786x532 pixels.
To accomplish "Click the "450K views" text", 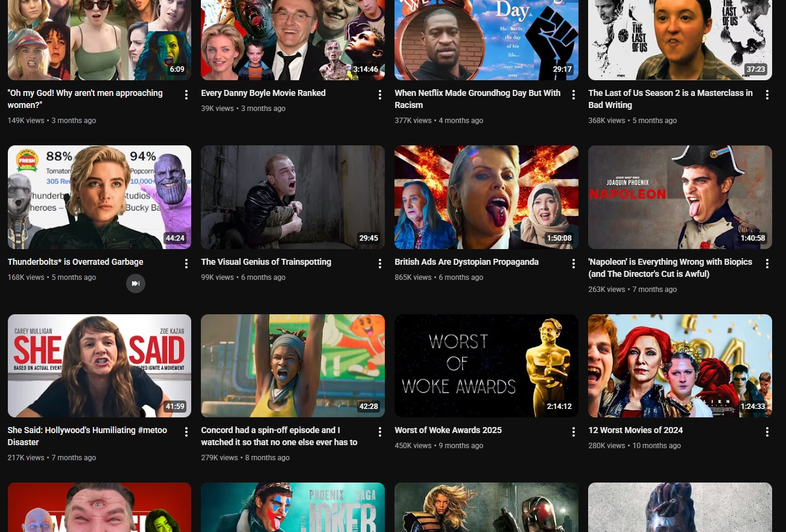I will (413, 446).
